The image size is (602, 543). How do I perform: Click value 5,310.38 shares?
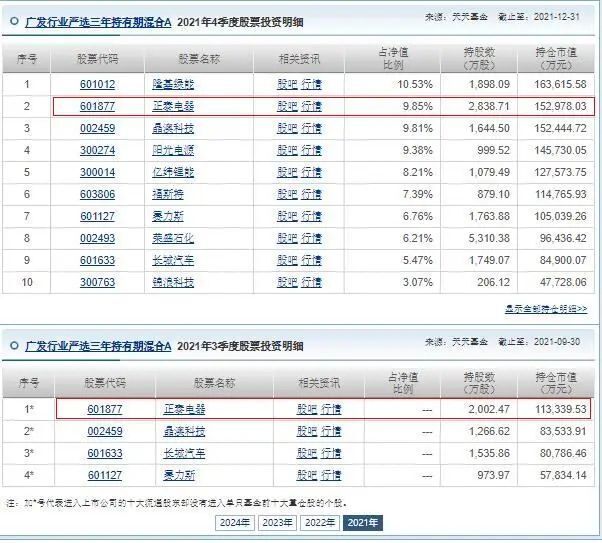(x=489, y=238)
